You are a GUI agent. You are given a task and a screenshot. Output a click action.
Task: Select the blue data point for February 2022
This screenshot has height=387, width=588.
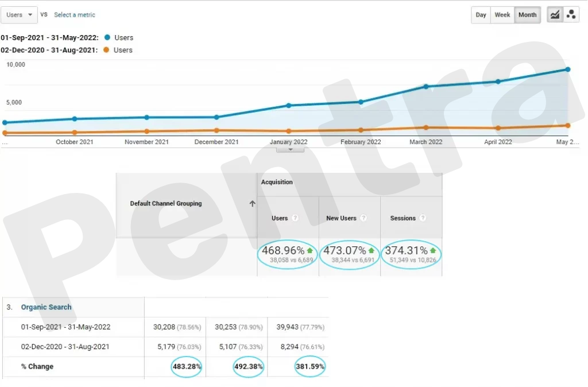pyautogui.click(x=361, y=102)
